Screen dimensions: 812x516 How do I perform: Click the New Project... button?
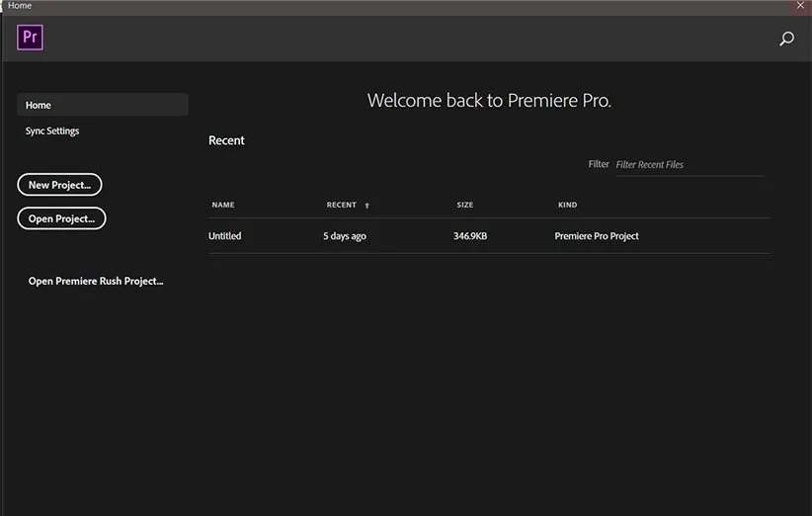[x=59, y=185]
